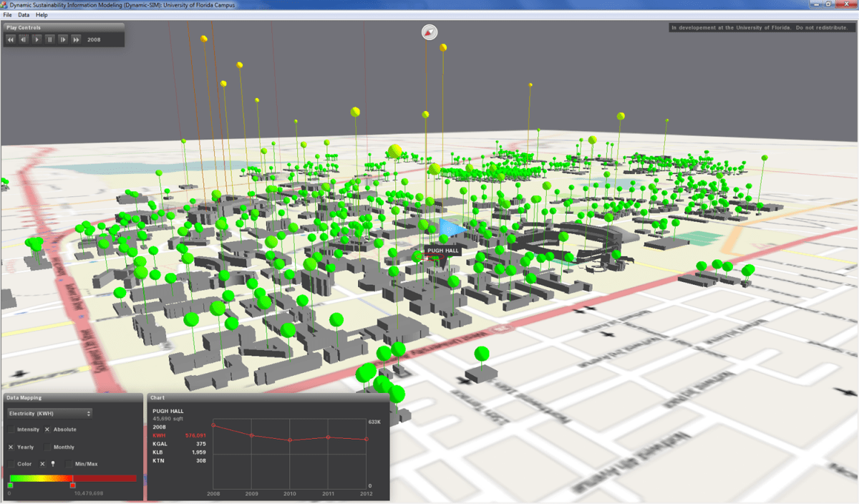Rewind to the first year
The height and width of the screenshot is (504, 859).
click(x=10, y=39)
